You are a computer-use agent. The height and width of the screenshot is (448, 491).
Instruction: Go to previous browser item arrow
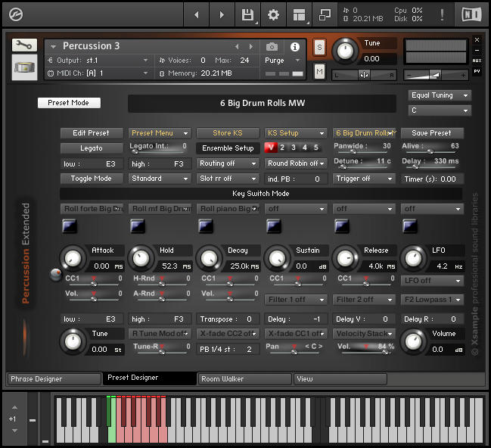197,14
